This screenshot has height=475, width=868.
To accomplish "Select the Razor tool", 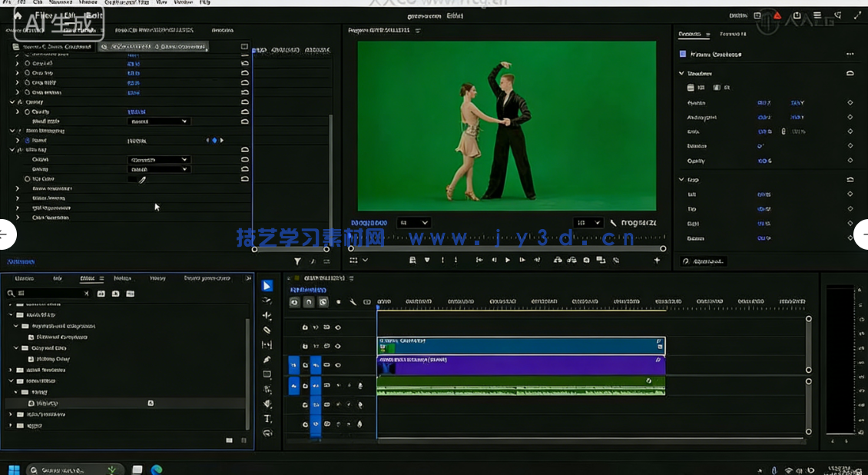I will tap(267, 328).
